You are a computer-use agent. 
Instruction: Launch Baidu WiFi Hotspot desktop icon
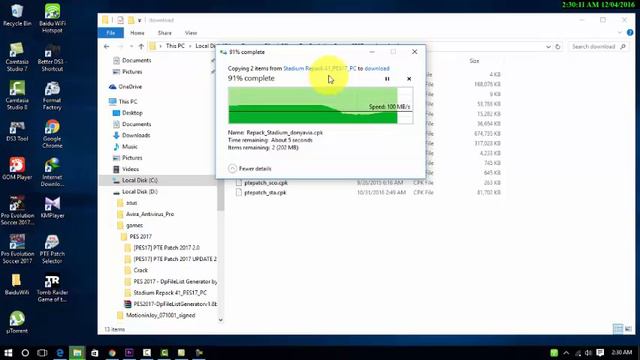tap(52, 18)
